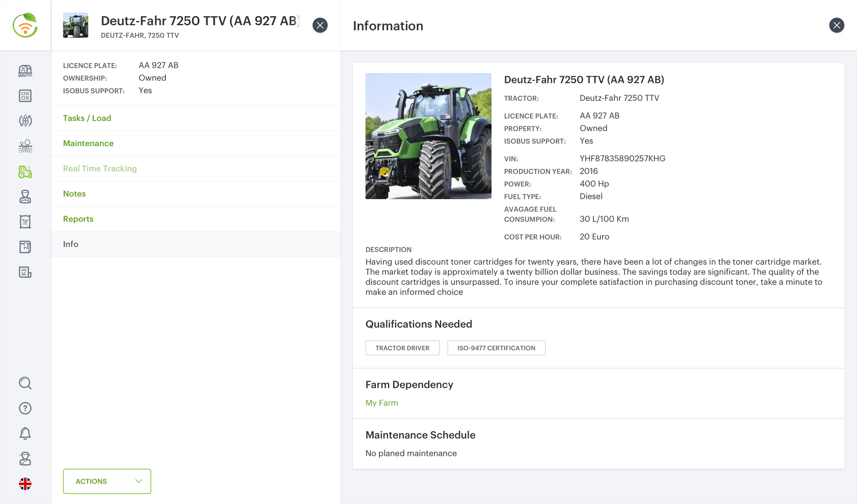The width and height of the screenshot is (857, 504).
Task: Click the farm barn sidebar icon
Action: pos(25,71)
